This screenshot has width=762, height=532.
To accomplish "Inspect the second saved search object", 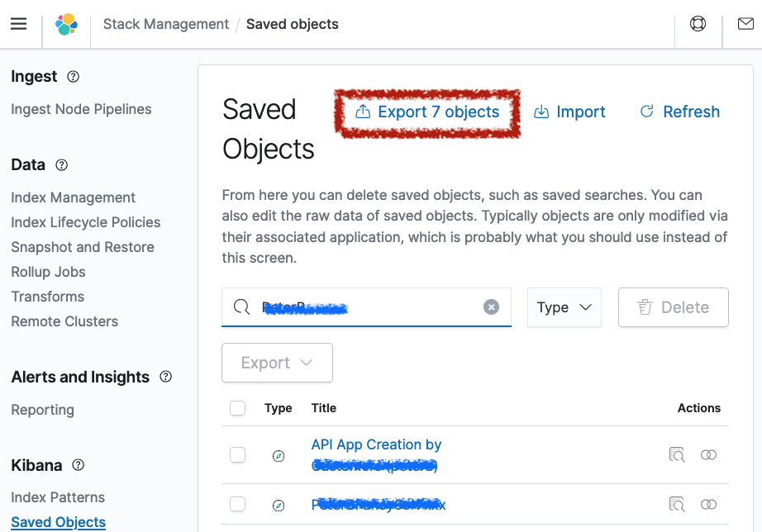I will pyautogui.click(x=677, y=504).
